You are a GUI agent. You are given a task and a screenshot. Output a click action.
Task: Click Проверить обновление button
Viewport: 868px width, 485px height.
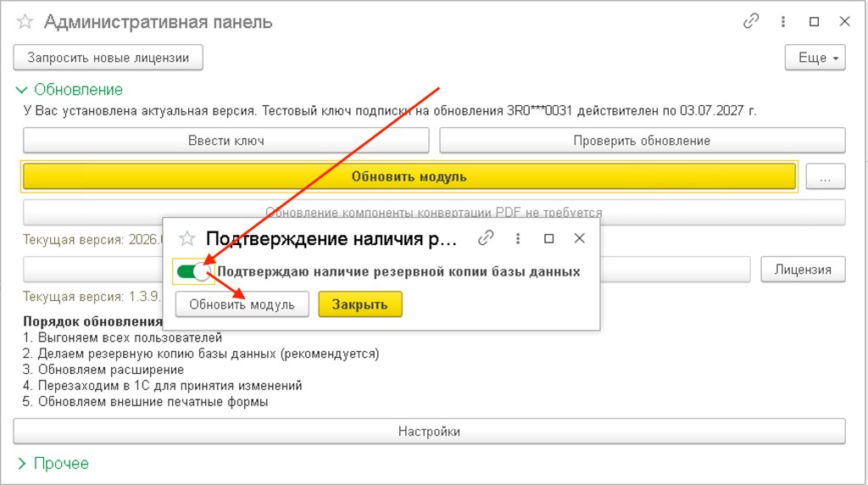click(643, 141)
